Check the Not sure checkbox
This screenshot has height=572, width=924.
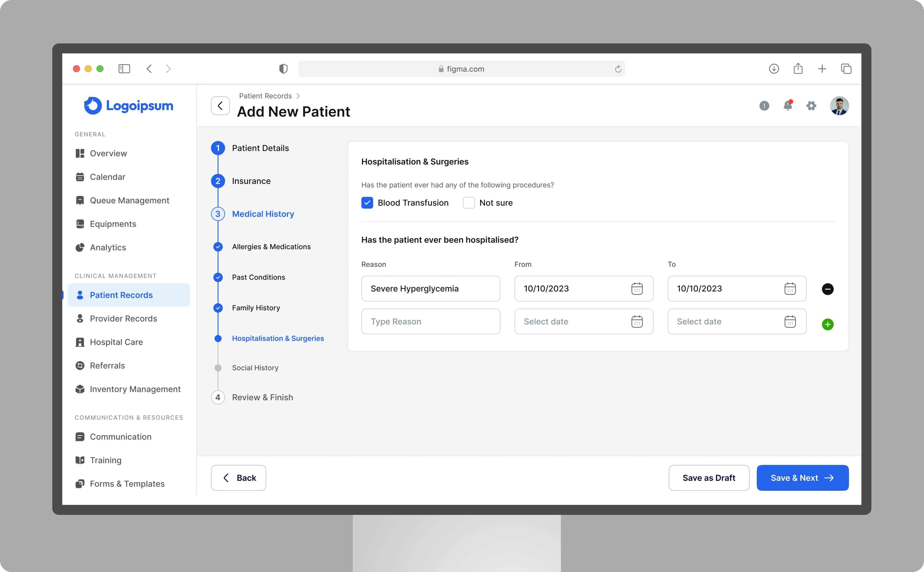[468, 203]
